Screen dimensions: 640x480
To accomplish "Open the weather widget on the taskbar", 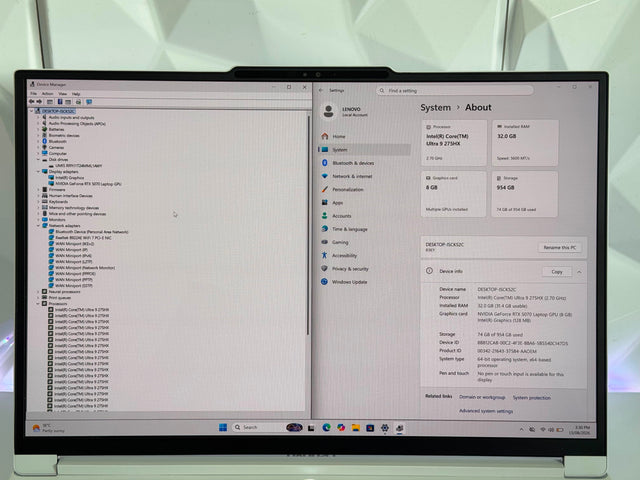I will [x=48, y=428].
